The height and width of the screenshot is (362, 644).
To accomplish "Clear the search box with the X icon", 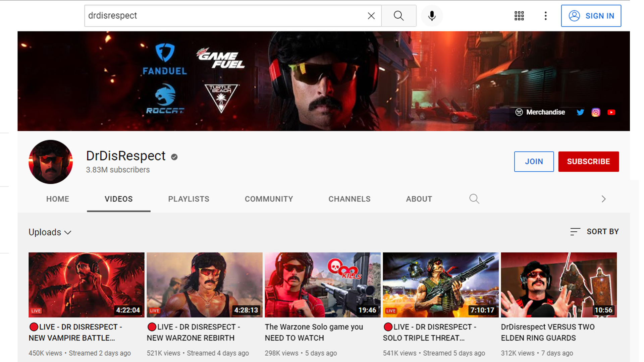I will click(x=371, y=16).
